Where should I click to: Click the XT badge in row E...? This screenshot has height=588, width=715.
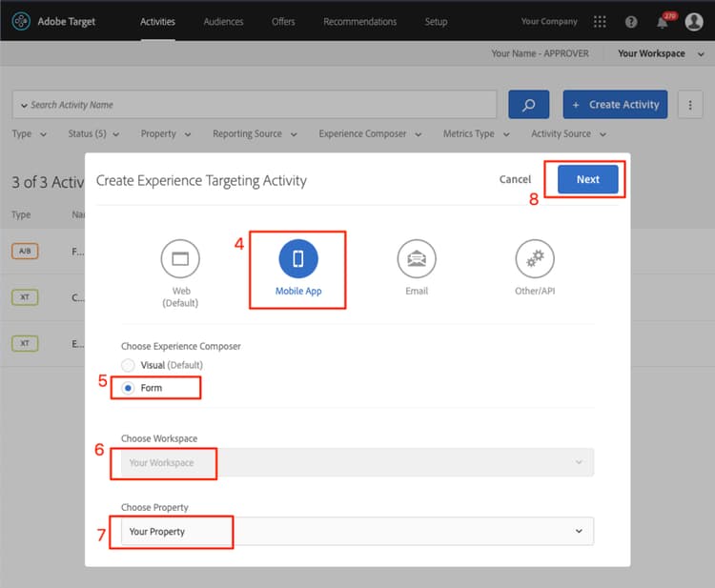point(25,343)
